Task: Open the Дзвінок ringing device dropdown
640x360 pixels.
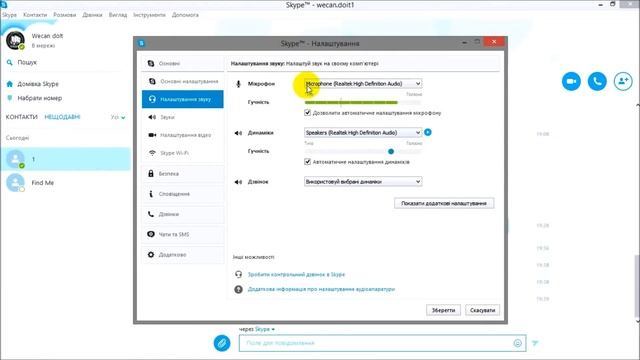Action: pos(363,182)
